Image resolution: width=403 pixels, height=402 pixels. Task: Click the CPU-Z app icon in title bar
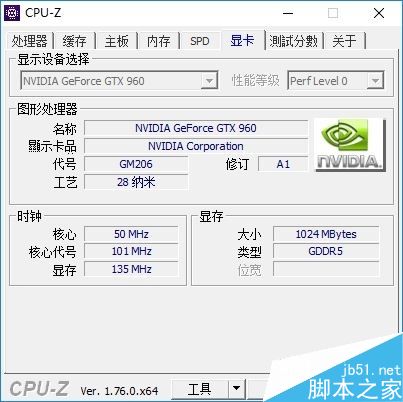click(x=12, y=13)
